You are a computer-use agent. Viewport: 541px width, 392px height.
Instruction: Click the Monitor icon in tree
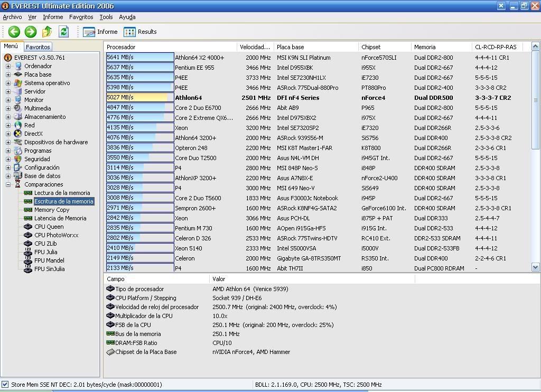pyautogui.click(x=18, y=100)
